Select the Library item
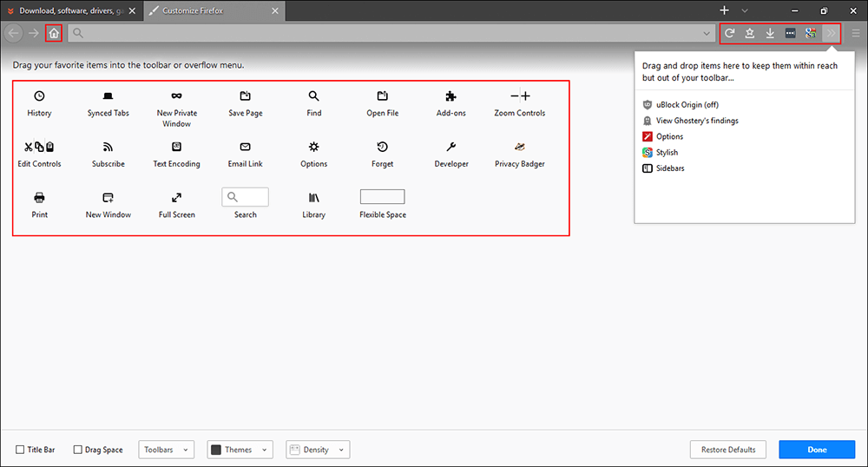The width and height of the screenshot is (868, 467). [314, 206]
